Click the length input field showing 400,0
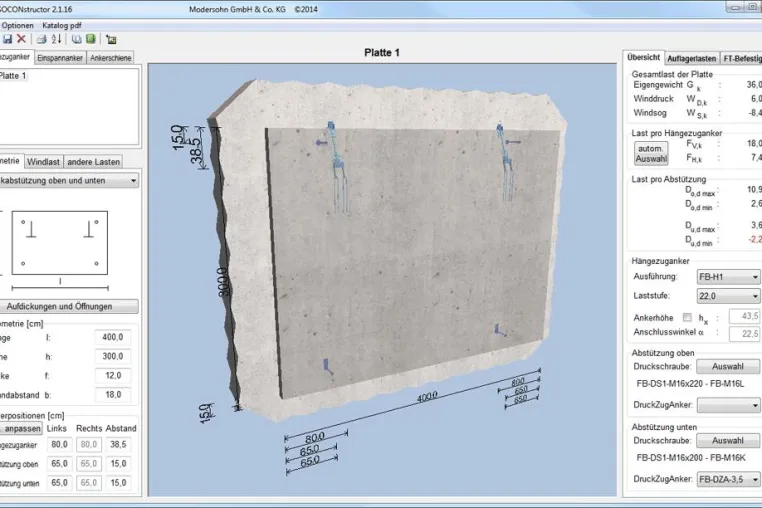 (x=113, y=337)
